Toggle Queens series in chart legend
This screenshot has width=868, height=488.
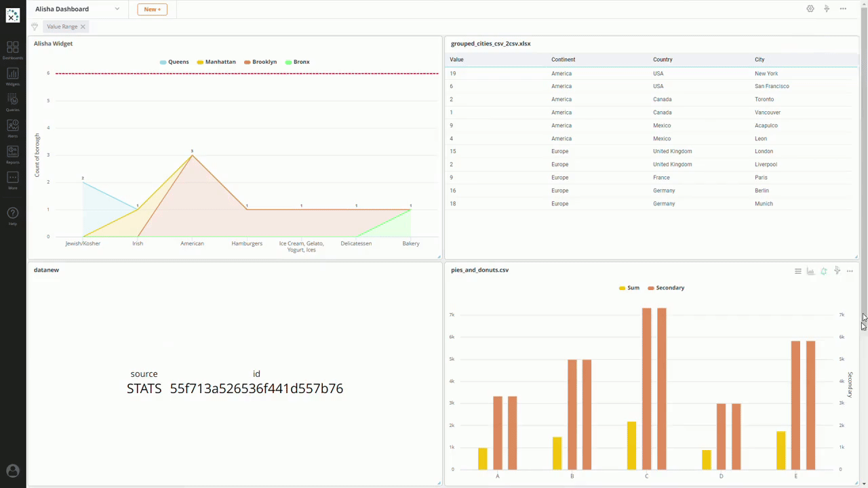point(174,62)
